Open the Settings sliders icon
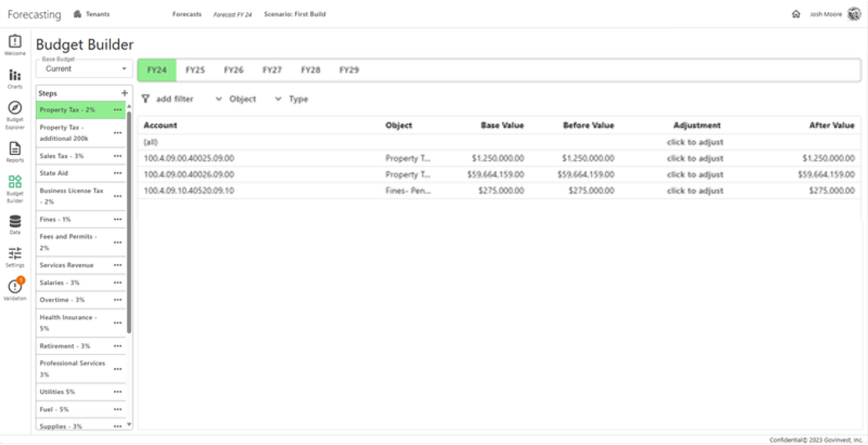 point(15,254)
